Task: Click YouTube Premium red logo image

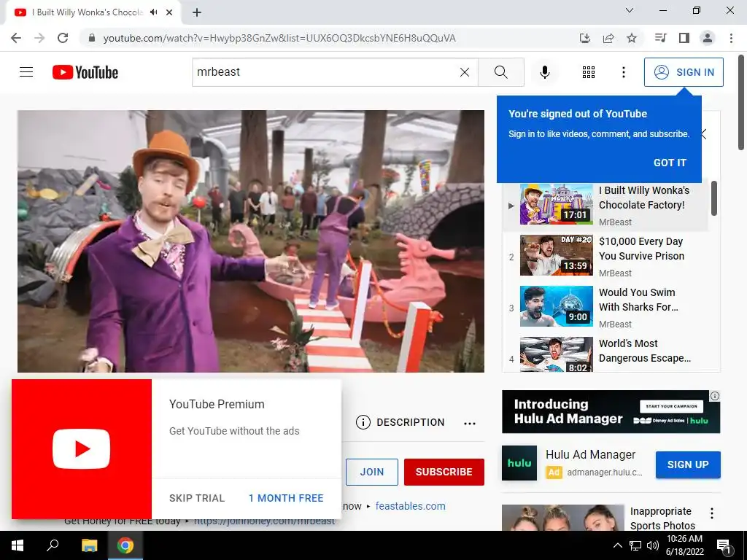Action: (x=82, y=449)
